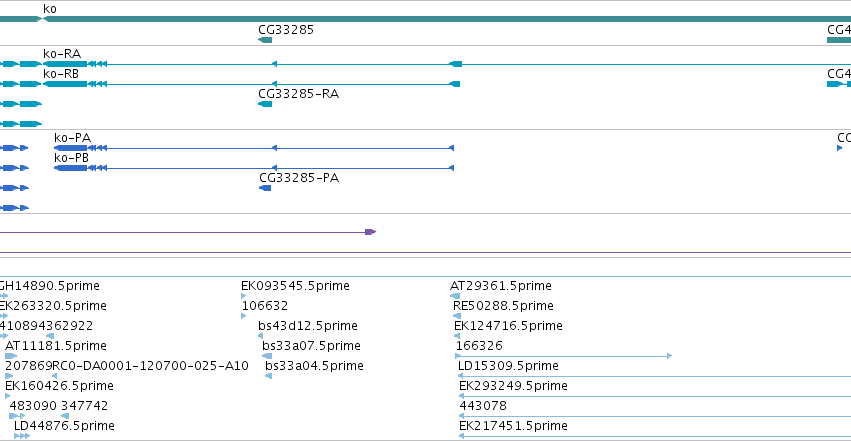This screenshot has height=441, width=851.
Task: Select the 166326 alignment line
Action: pos(564,356)
